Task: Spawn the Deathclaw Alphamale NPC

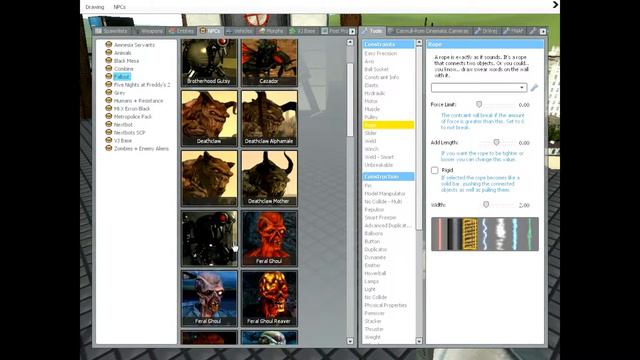Action: point(269,118)
